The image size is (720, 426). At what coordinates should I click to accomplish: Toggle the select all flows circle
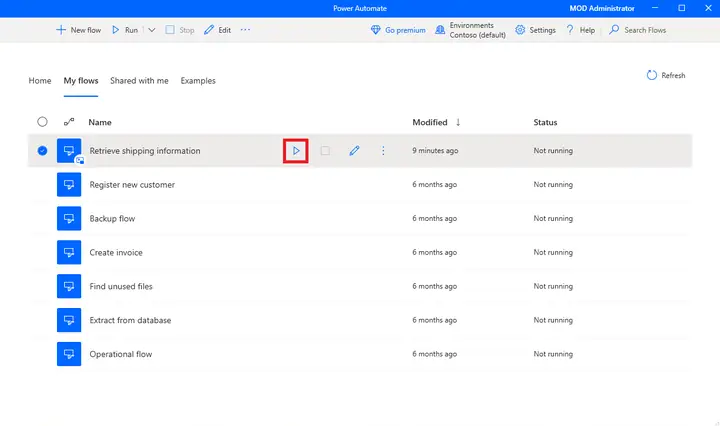tap(42, 122)
